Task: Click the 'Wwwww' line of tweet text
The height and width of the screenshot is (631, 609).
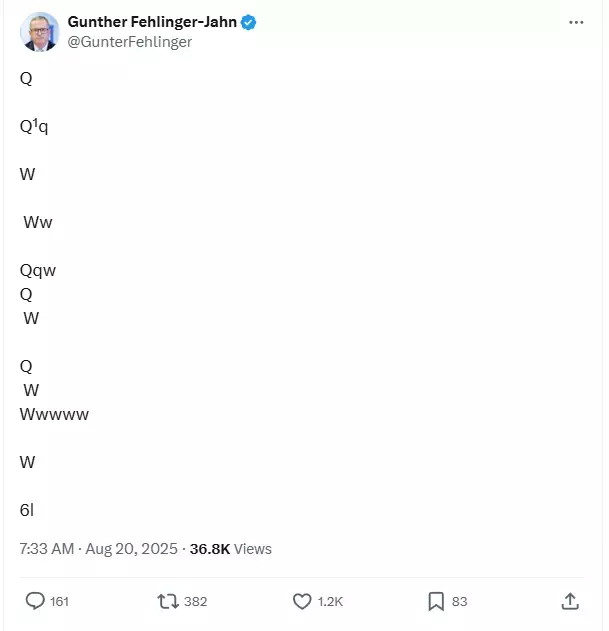Action: click(54, 414)
